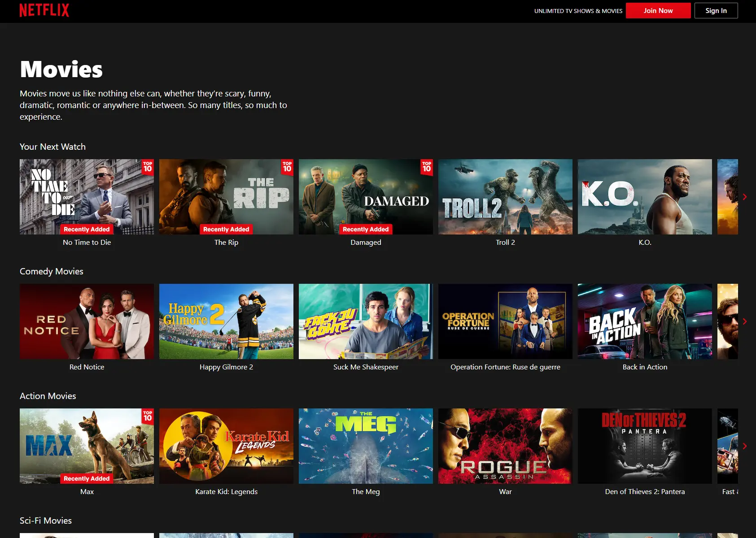This screenshot has width=756, height=538.
Task: Click the Top 10 badge on Damaged
Action: pos(427,167)
